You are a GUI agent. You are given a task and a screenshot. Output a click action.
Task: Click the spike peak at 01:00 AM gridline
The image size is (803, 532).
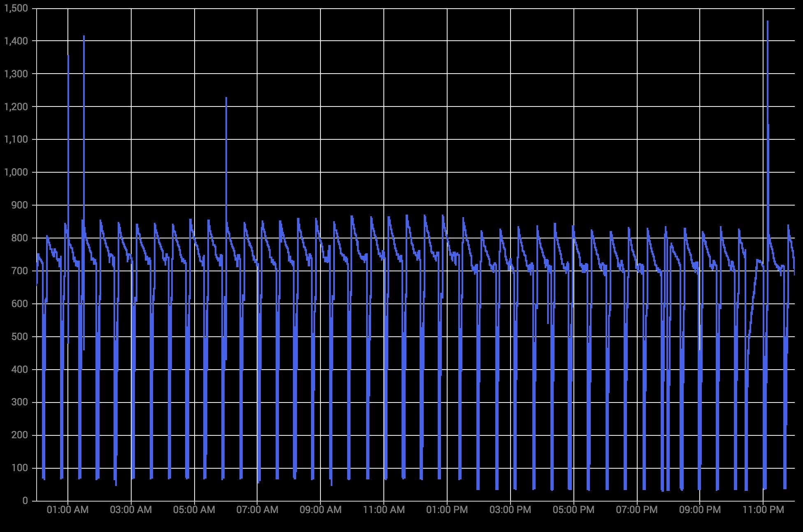point(68,56)
